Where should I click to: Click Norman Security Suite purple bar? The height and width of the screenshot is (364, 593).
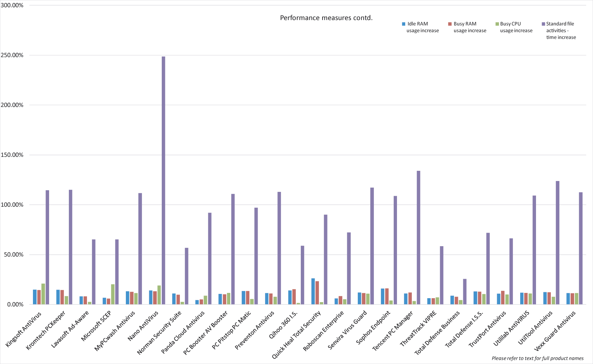pos(186,276)
